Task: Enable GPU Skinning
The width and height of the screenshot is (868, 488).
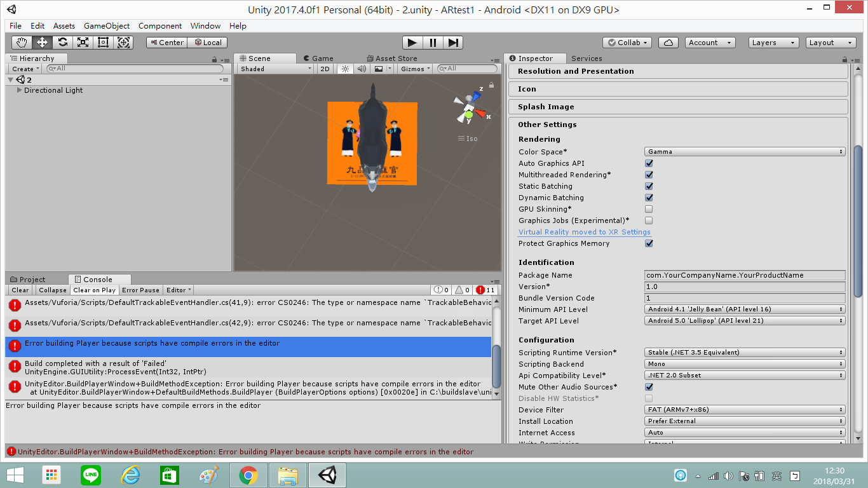Action: 649,209
